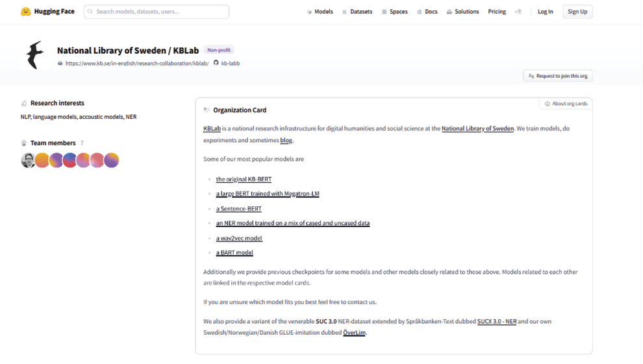Click the people icon in join request button
This screenshot has height=364, width=643.
pyautogui.click(x=531, y=76)
